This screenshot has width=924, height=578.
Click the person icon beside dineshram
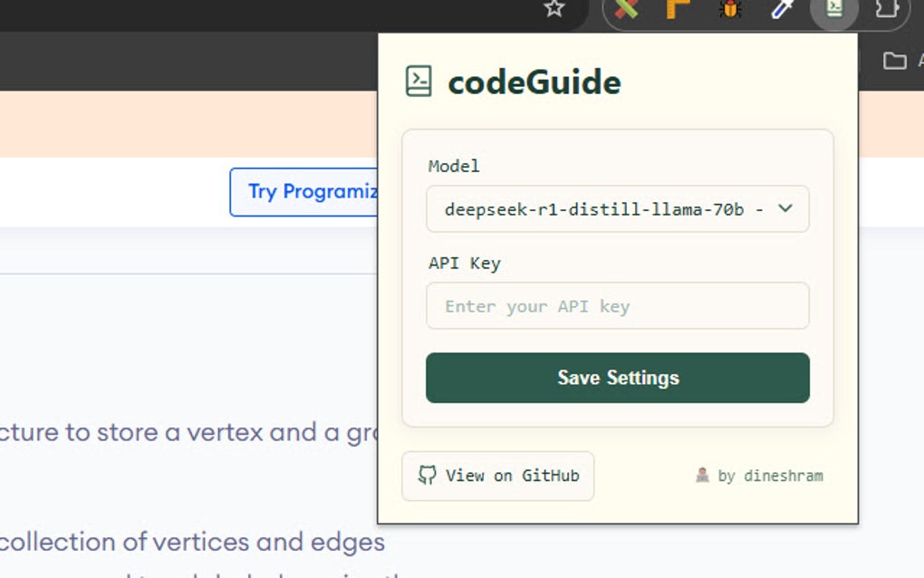pyautogui.click(x=702, y=475)
